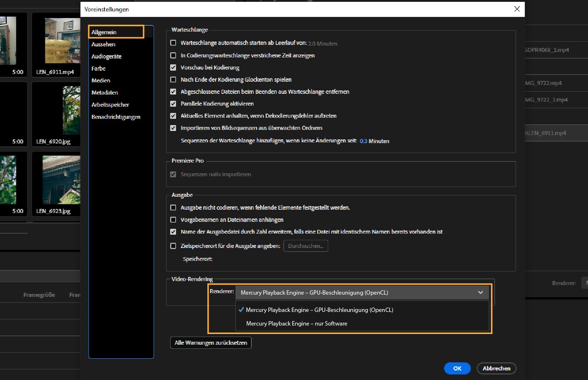588x380 pixels.
Task: Enable 'Zielspeicherort für die Ausgabe angeben'
Action: [173, 246]
